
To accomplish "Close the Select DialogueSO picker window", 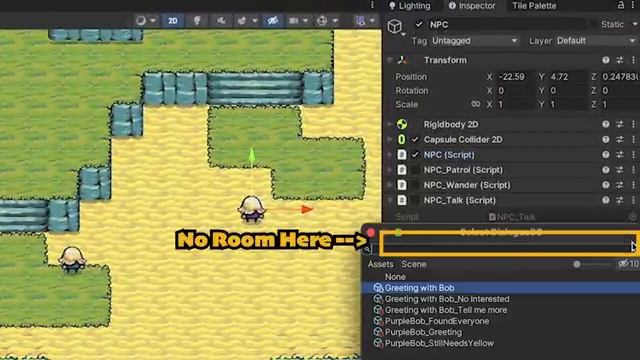I will 371,233.
